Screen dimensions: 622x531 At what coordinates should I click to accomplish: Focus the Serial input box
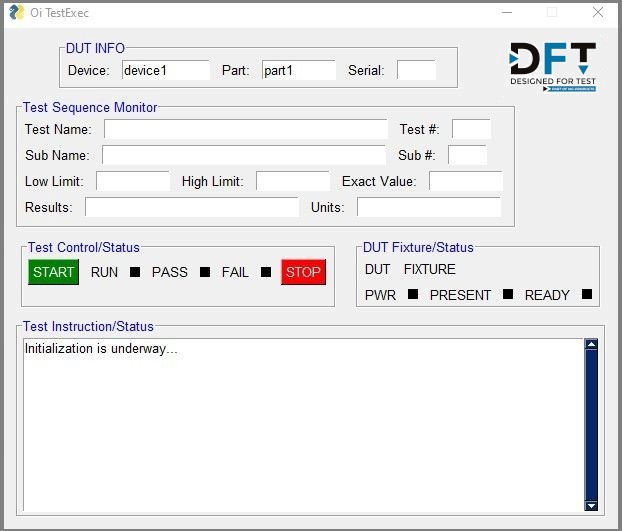point(416,70)
